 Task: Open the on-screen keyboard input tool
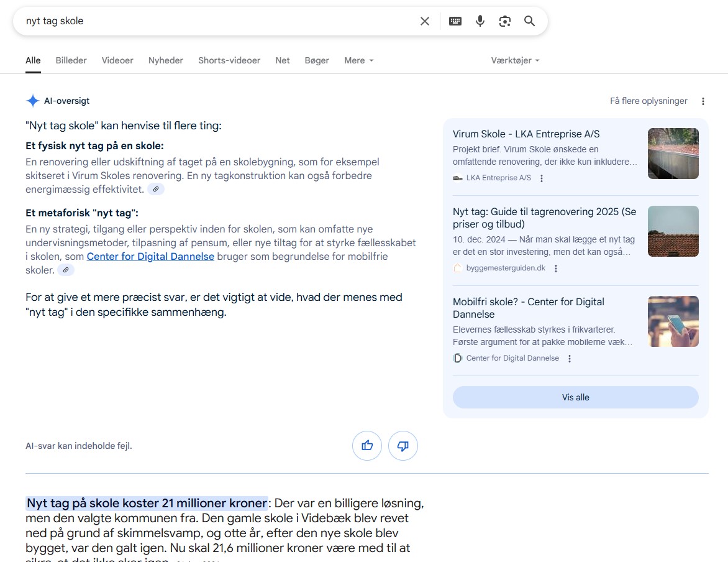click(455, 21)
